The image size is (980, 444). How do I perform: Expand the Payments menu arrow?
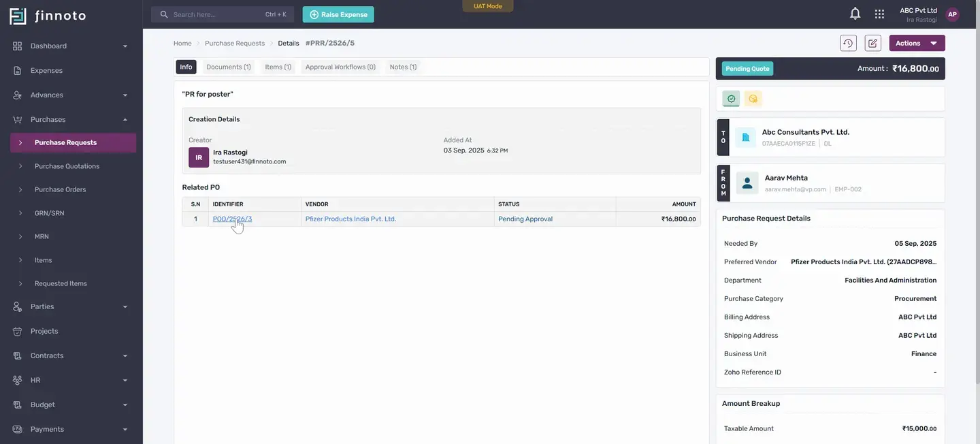point(125,430)
